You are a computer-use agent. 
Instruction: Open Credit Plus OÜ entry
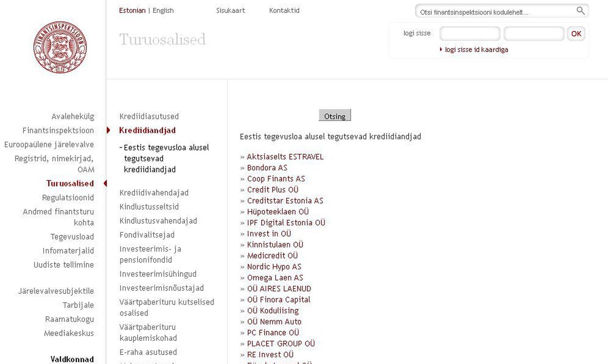click(273, 190)
